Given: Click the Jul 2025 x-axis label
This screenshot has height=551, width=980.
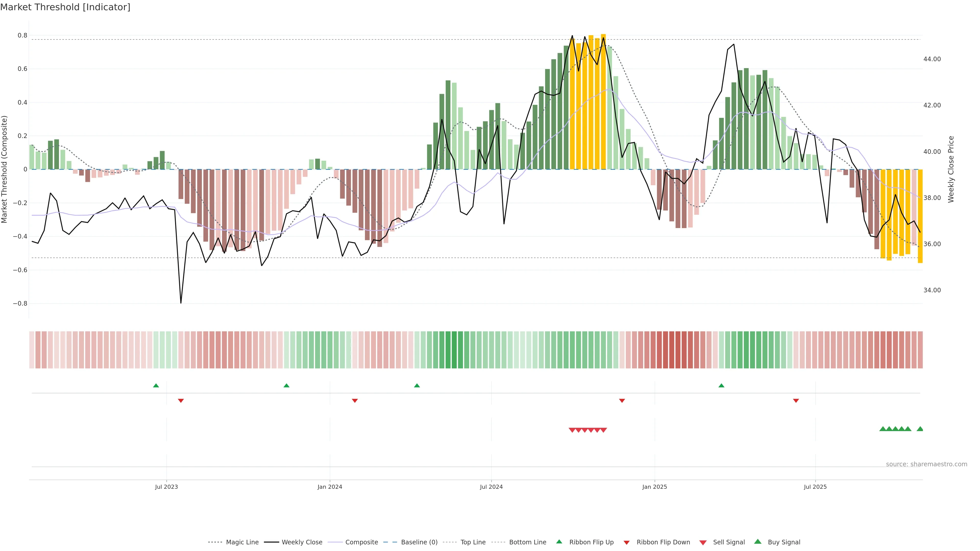Looking at the screenshot, I should click(x=815, y=487).
